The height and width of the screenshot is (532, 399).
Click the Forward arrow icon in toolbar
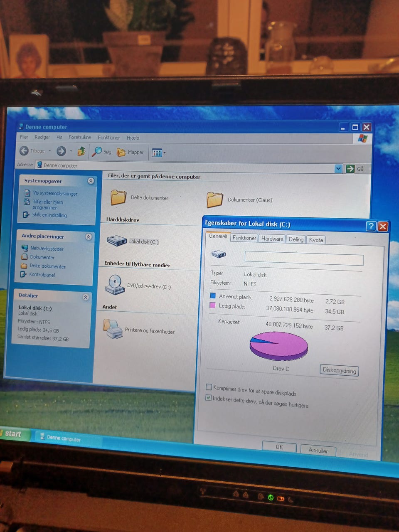pyautogui.click(x=61, y=151)
